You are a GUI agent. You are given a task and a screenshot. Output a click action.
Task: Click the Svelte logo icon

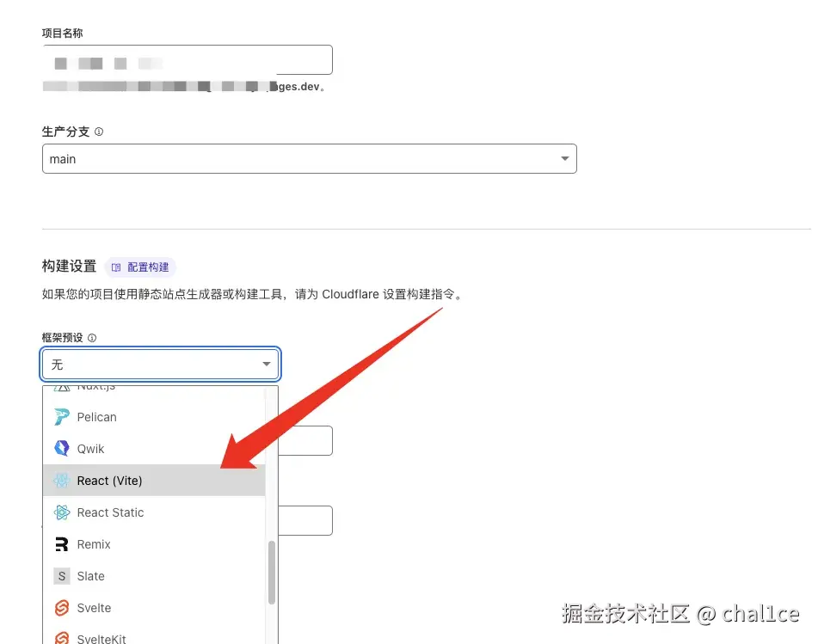[x=61, y=608]
